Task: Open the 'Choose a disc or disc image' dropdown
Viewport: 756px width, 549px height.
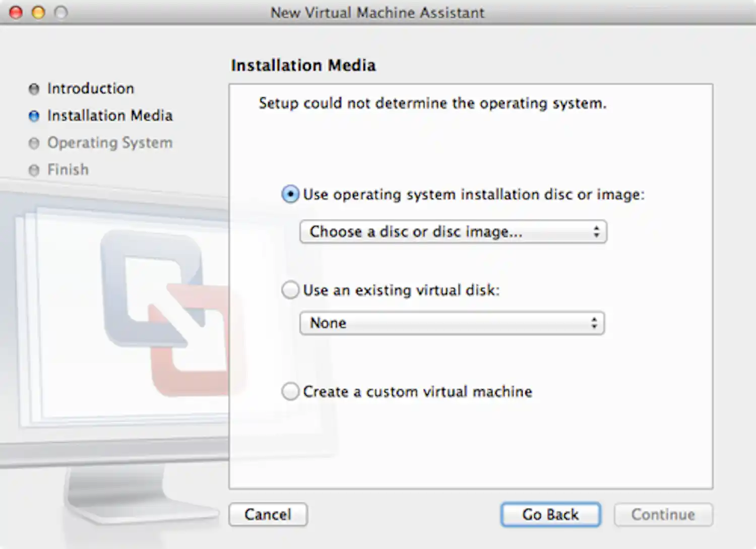Action: pyautogui.click(x=453, y=232)
